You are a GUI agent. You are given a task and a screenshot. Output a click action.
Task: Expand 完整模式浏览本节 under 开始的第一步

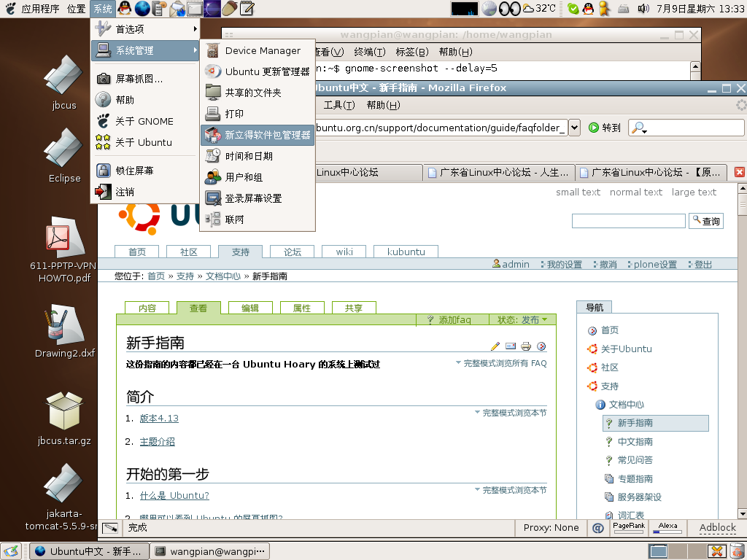click(x=511, y=490)
